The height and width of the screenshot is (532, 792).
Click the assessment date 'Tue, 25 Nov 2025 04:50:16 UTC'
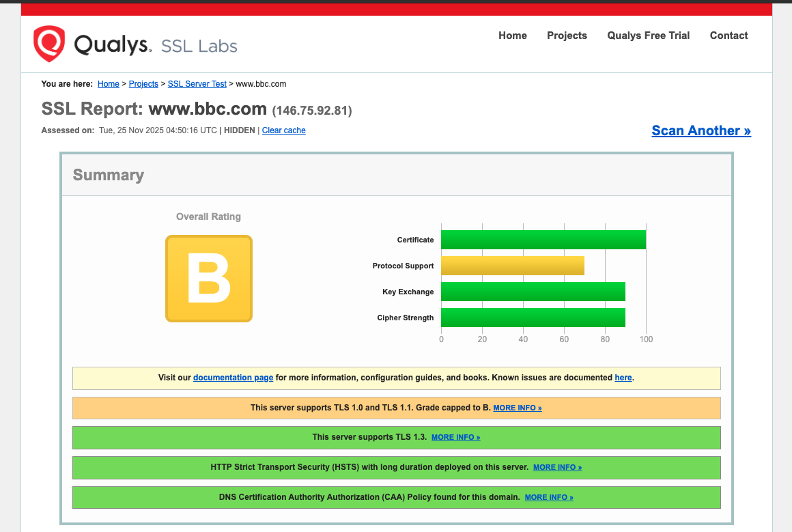click(158, 130)
